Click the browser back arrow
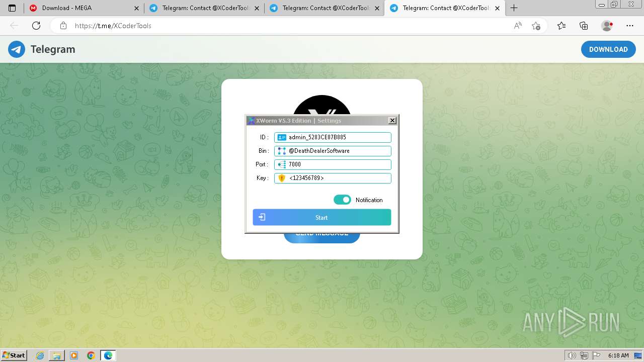The height and width of the screenshot is (362, 644). click(x=14, y=26)
